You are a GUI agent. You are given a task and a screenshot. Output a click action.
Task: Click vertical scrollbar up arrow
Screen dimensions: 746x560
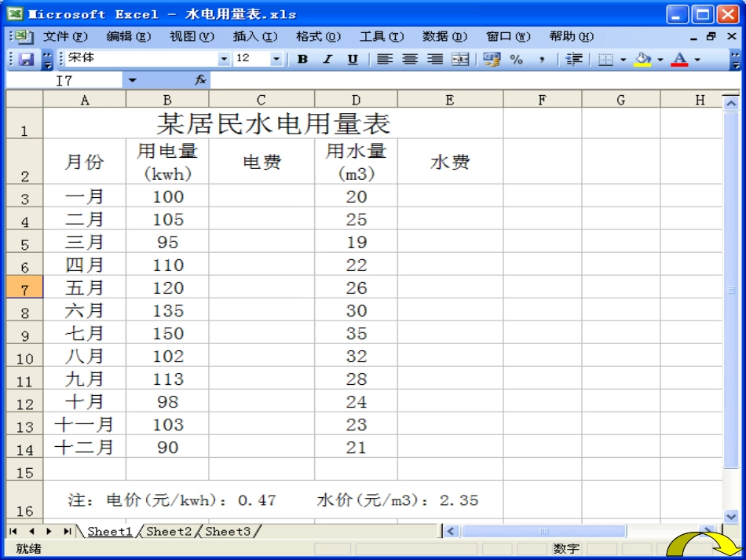pos(731,103)
